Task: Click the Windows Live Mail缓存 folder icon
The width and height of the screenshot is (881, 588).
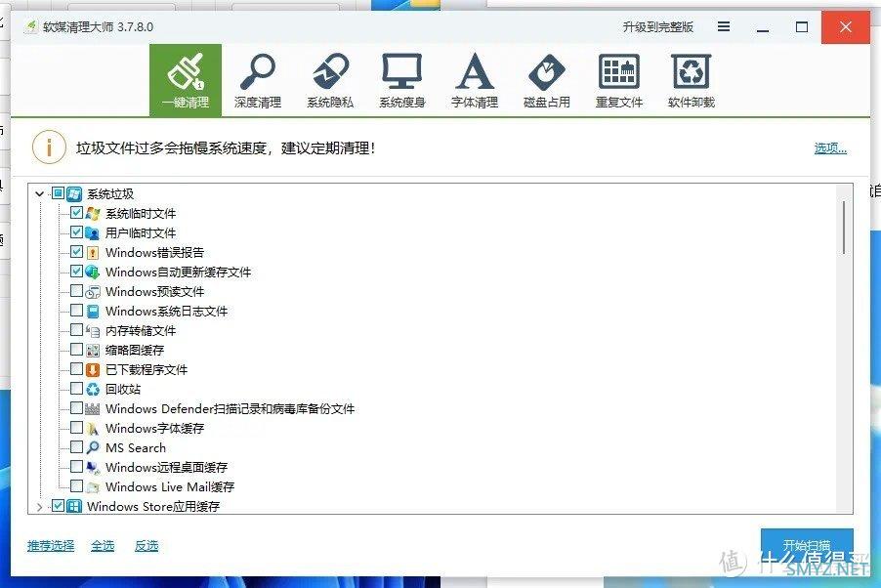Action: [93, 486]
